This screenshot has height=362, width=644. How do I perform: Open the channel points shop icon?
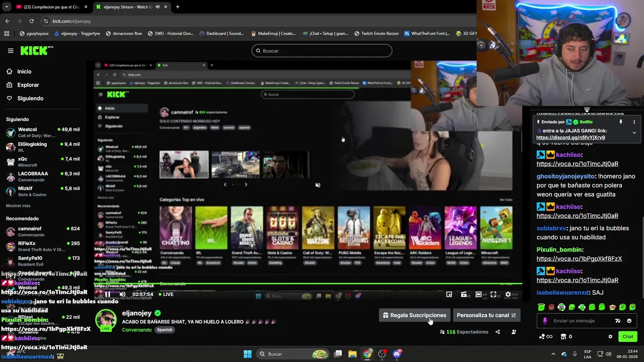tap(563, 336)
